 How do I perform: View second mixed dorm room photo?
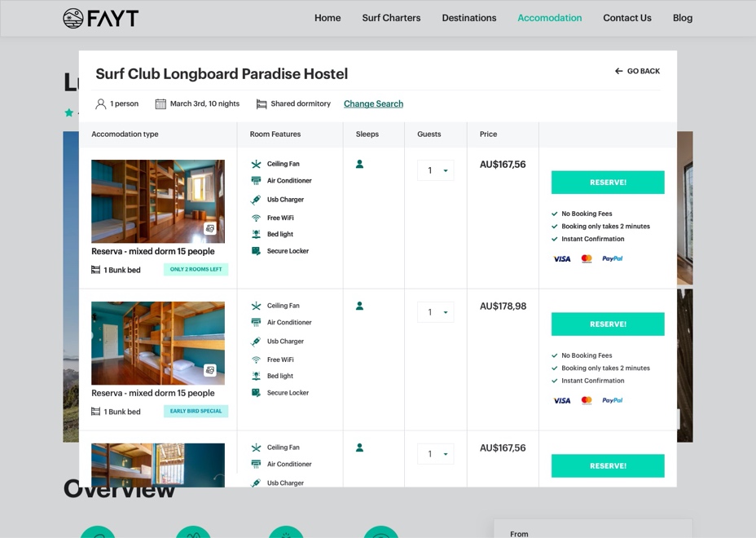tap(158, 343)
